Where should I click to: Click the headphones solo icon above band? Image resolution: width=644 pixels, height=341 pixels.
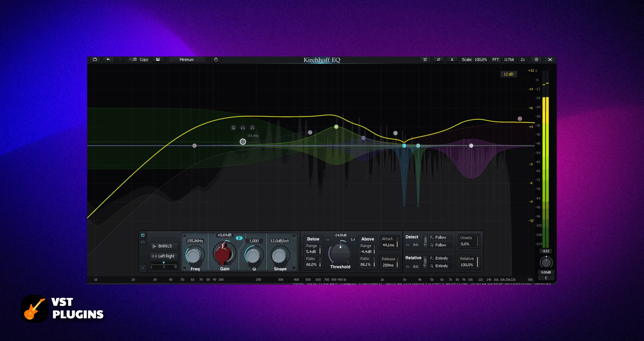pos(243,128)
